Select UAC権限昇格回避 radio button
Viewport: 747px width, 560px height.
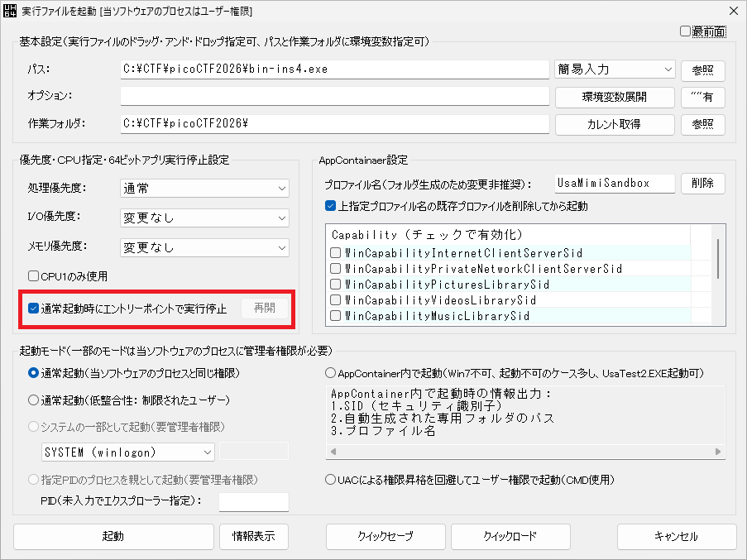tap(331, 480)
